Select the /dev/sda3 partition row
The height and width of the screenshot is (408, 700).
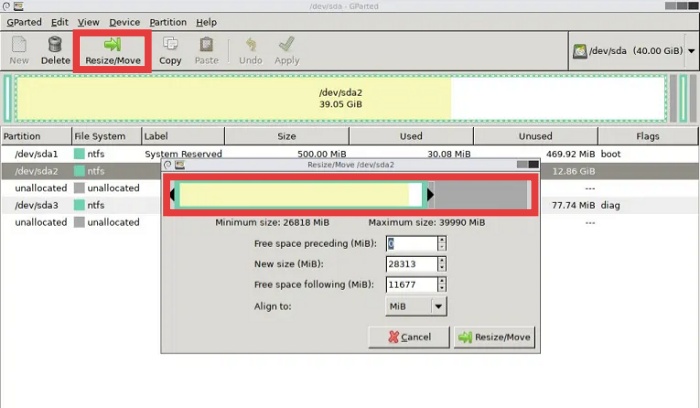click(350, 205)
